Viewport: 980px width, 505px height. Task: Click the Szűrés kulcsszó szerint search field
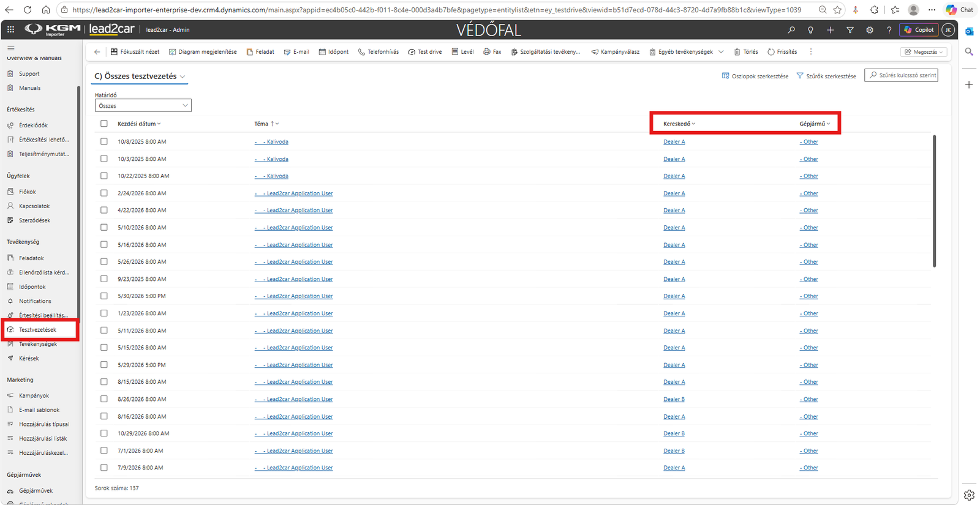point(901,75)
